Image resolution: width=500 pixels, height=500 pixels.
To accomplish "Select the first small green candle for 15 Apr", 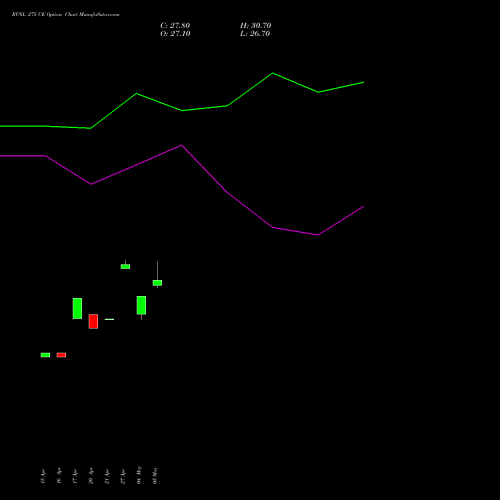I will [x=45, y=355].
